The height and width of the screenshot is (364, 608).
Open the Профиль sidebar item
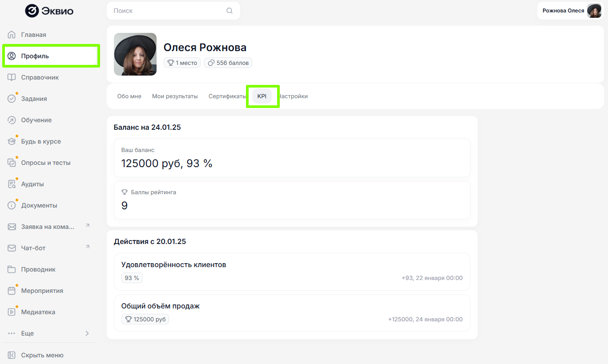pos(50,56)
